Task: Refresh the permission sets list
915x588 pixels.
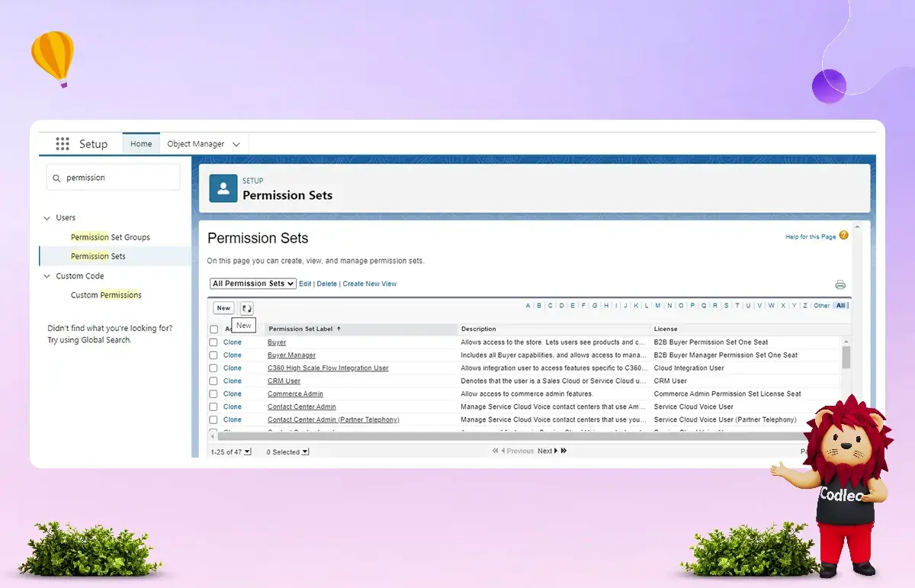Action: point(247,308)
